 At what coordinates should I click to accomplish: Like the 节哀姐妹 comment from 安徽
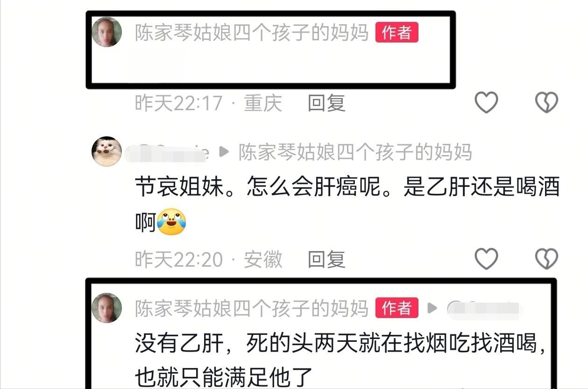coord(486,258)
